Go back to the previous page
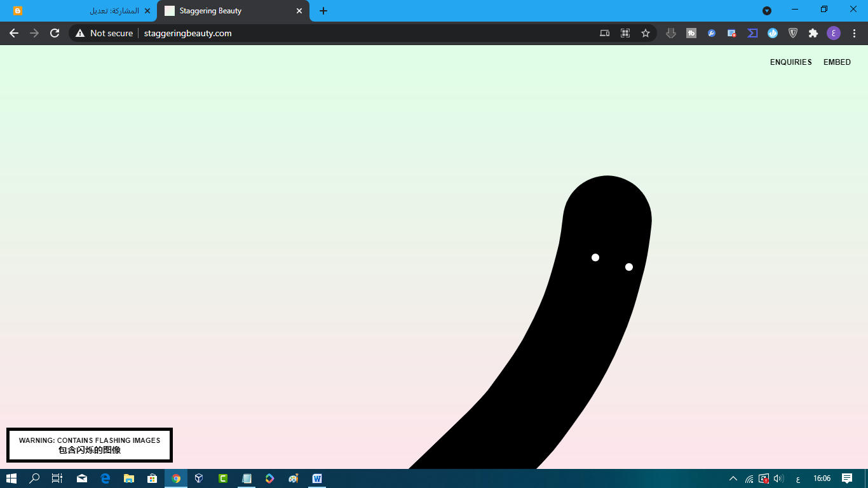 [14, 33]
